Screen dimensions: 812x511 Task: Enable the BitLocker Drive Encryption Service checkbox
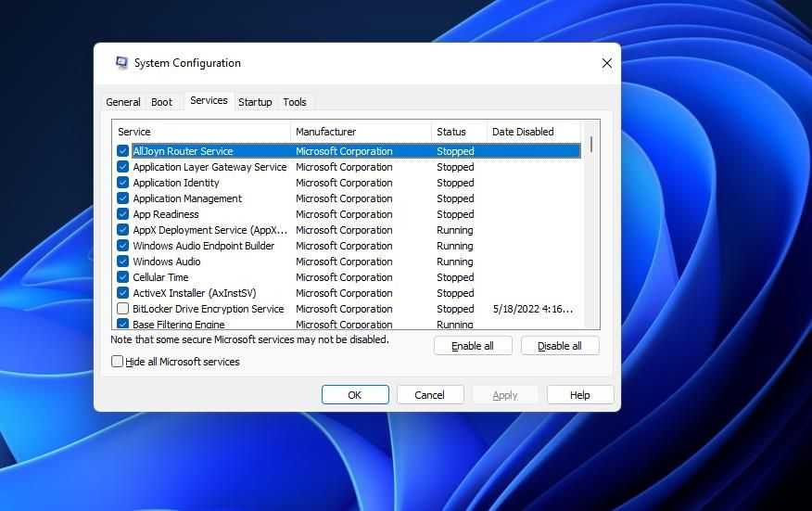point(122,308)
